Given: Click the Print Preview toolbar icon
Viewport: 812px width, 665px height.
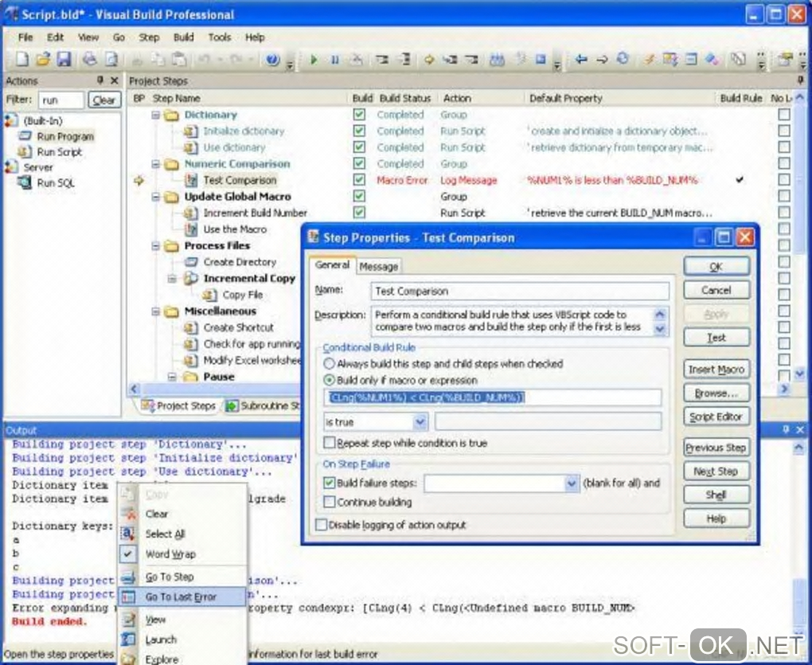Looking at the screenshot, I should coord(111,59).
